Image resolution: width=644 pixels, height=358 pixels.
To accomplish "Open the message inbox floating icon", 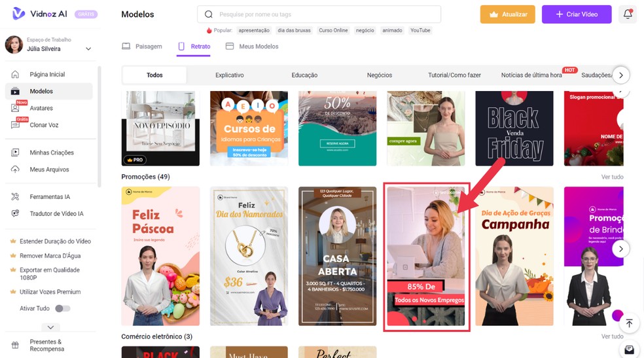I will click(629, 349).
